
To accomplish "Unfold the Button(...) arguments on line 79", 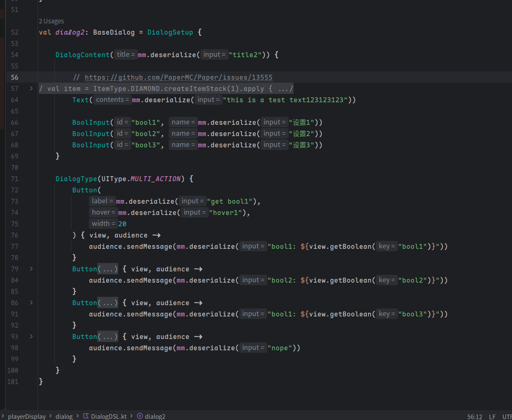I will coord(108,269).
